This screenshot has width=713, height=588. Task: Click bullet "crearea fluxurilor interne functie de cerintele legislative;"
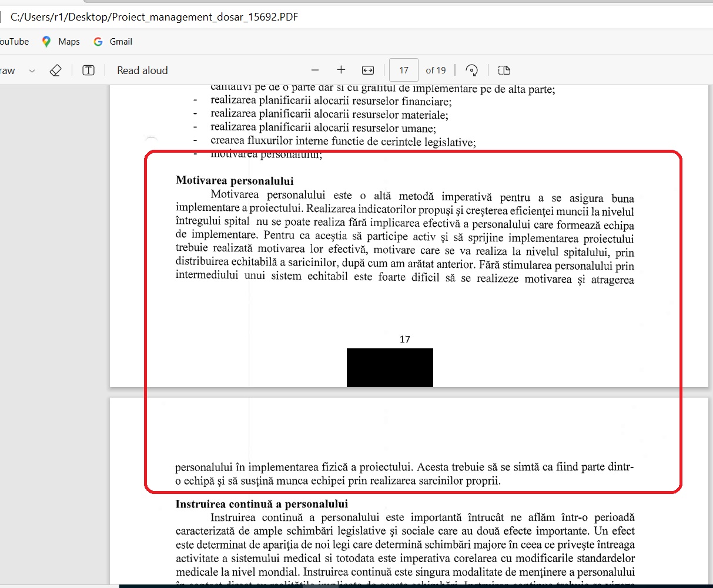coord(343,142)
